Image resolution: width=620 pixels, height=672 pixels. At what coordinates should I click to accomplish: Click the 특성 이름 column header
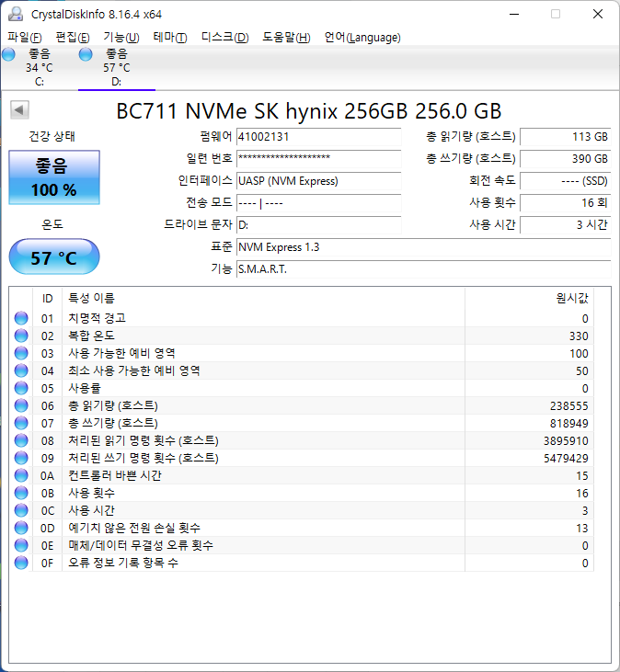(x=264, y=298)
